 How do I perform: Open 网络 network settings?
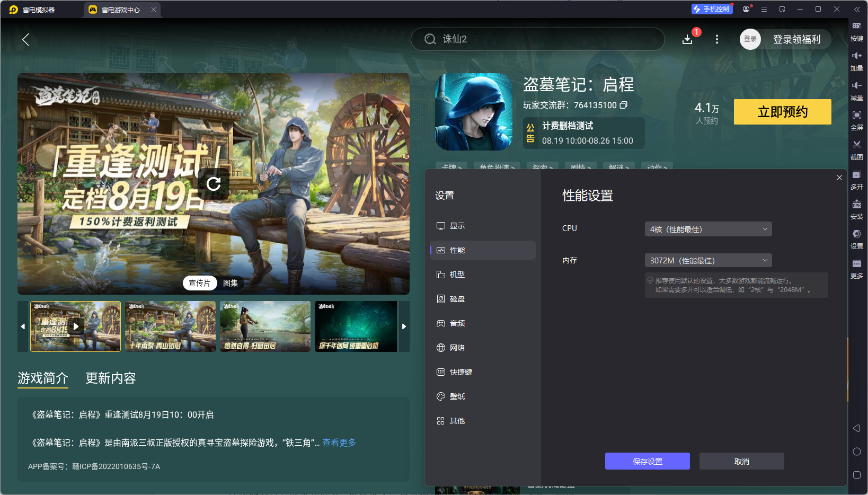click(483, 348)
